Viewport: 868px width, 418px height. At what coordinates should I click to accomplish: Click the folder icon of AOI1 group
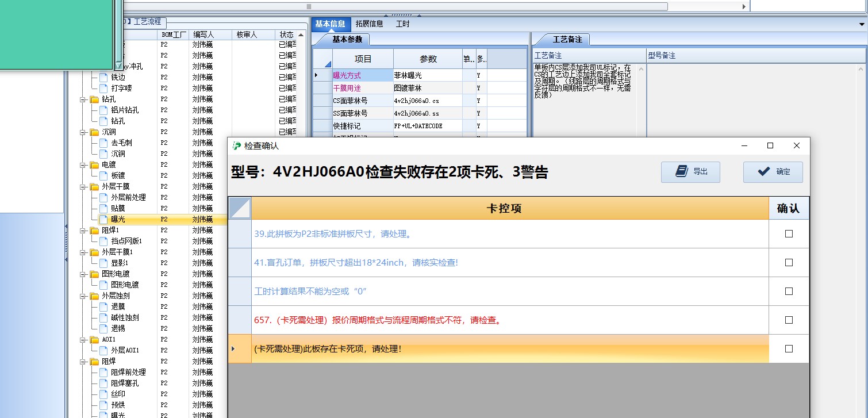click(94, 339)
